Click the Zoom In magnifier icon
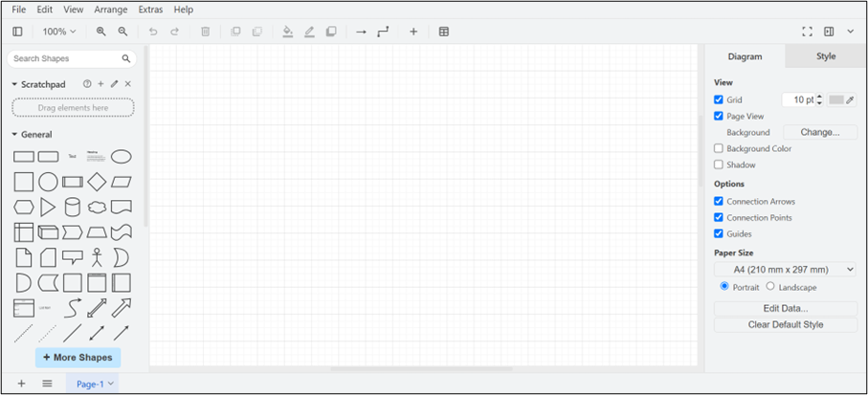The image size is (868, 395). tap(101, 32)
